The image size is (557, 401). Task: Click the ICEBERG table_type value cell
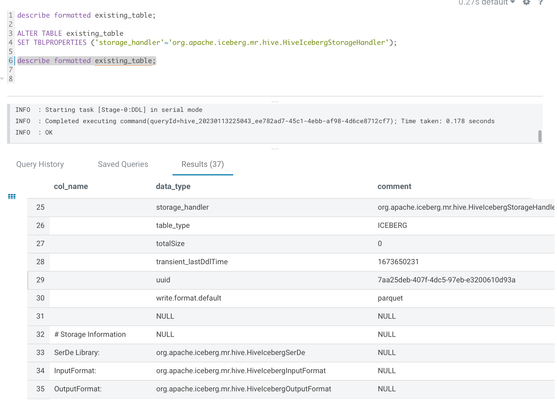[x=392, y=226]
